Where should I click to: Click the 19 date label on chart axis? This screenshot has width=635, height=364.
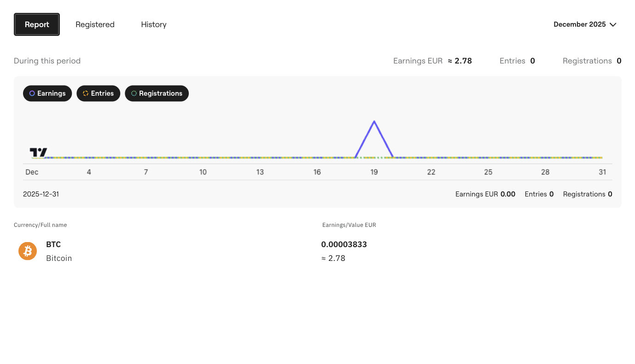tap(374, 172)
